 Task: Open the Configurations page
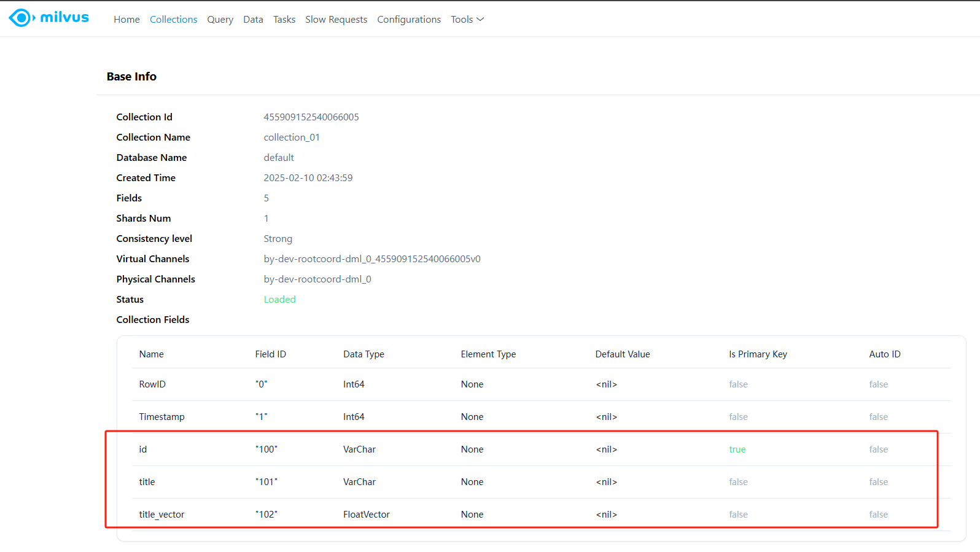point(409,20)
